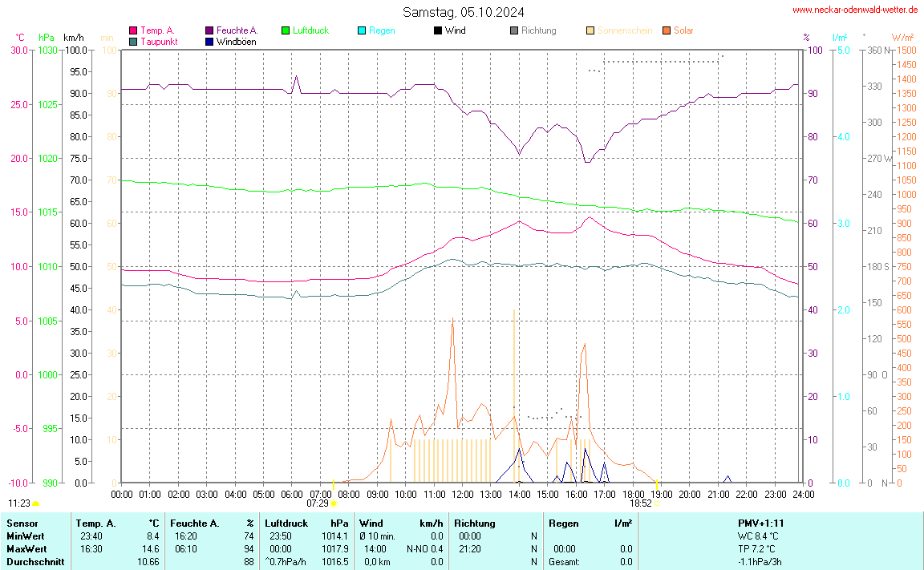The width and height of the screenshot is (924, 570).
Task: Click the gray Richtung legend square
Action: click(514, 30)
